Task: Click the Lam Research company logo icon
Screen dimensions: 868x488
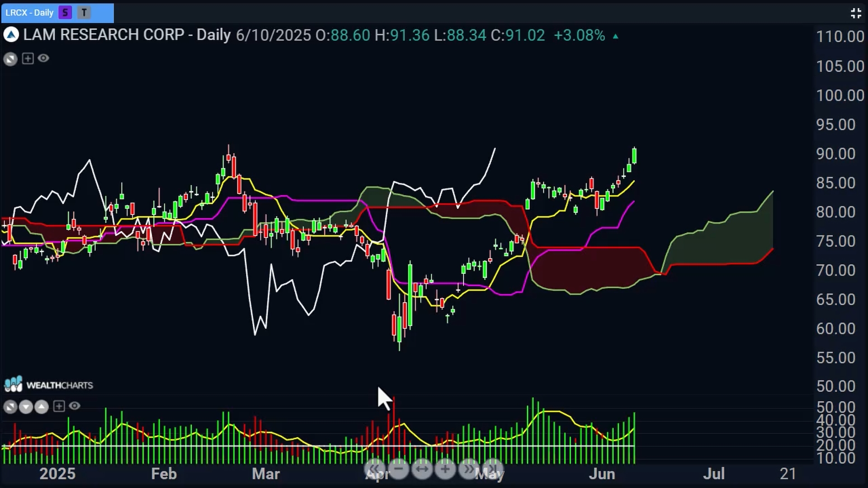Action: click(x=11, y=35)
